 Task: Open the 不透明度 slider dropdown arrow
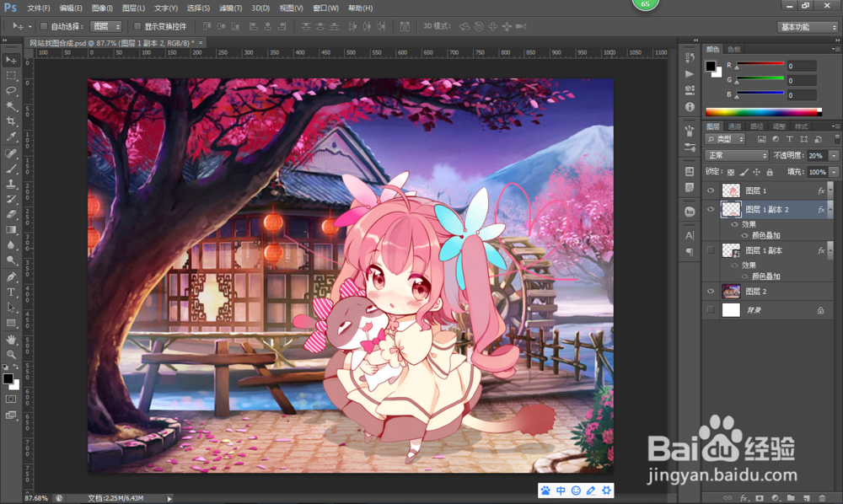[x=834, y=155]
